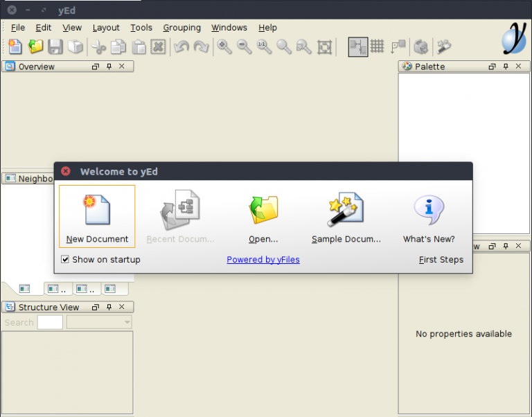
Task: Click the Fit Content icon
Action: 324,47
